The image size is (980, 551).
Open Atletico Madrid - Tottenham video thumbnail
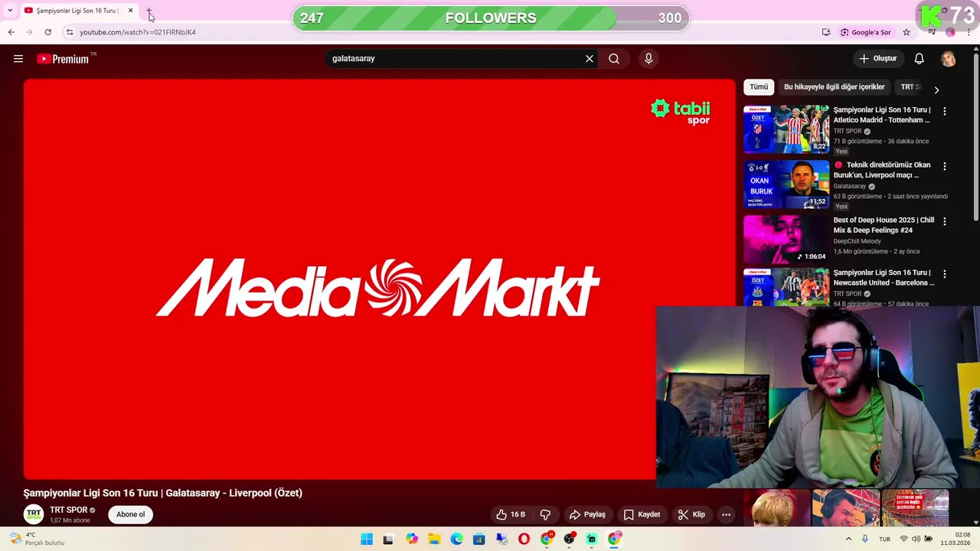(x=786, y=129)
